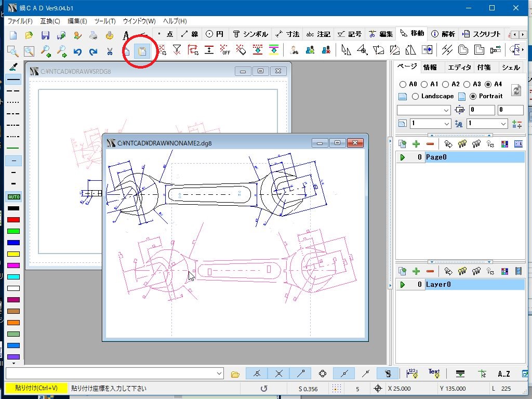Select the Page0 row
The image size is (532, 399).
[x=461, y=157]
